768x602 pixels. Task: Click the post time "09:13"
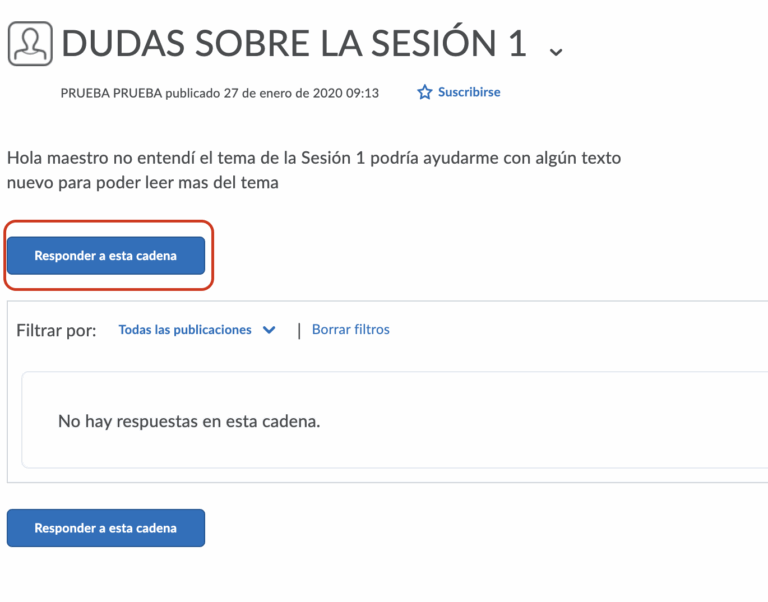pyautogui.click(x=362, y=93)
